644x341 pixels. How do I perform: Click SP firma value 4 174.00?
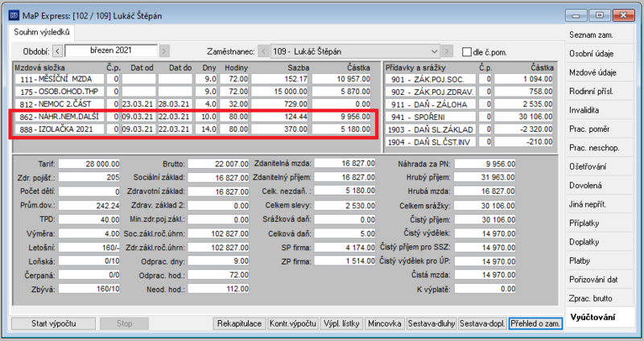point(345,248)
